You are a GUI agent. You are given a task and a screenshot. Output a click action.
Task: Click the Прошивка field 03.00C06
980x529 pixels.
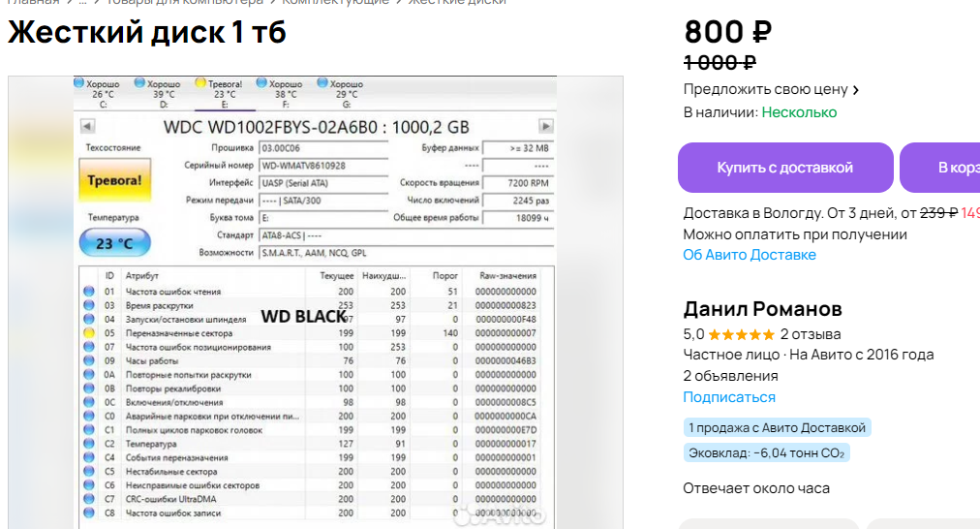click(x=323, y=148)
